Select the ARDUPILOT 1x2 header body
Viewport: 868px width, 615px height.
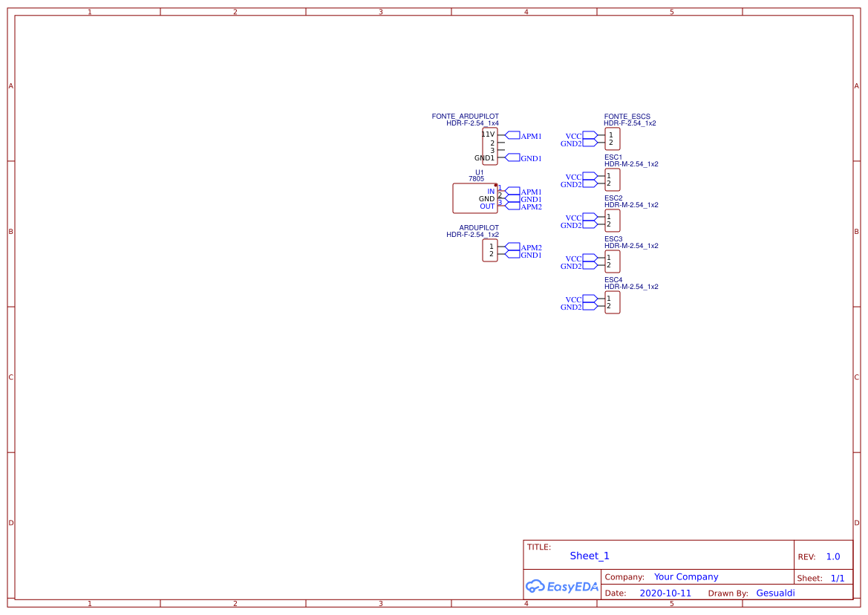(489, 250)
